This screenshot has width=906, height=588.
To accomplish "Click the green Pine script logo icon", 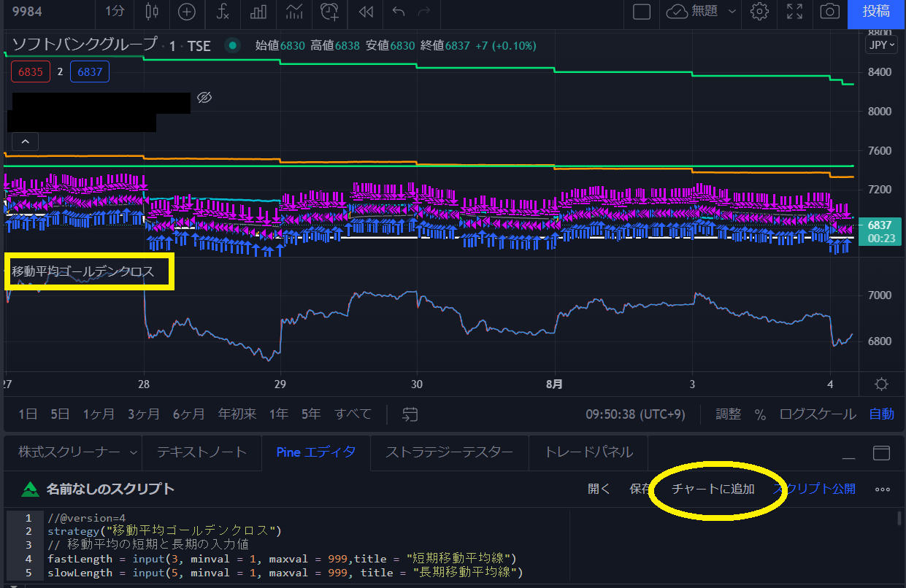I will click(30, 489).
